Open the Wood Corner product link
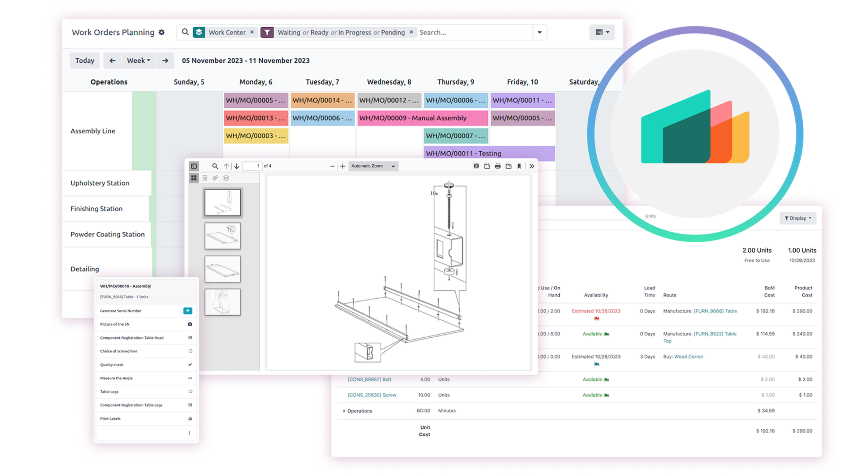The width and height of the screenshot is (868, 476). point(689,357)
